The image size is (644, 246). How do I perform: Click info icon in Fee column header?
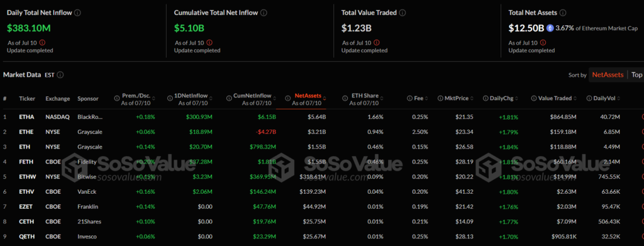coord(409,99)
